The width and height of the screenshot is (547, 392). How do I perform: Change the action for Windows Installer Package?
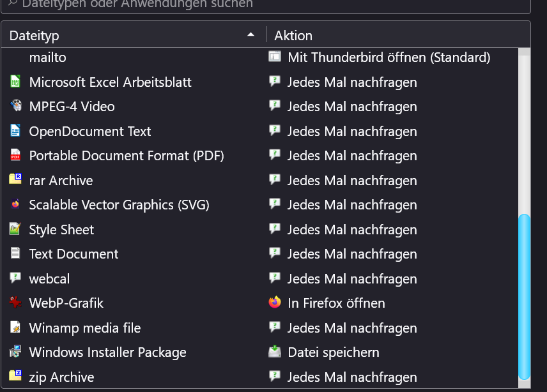(x=333, y=352)
